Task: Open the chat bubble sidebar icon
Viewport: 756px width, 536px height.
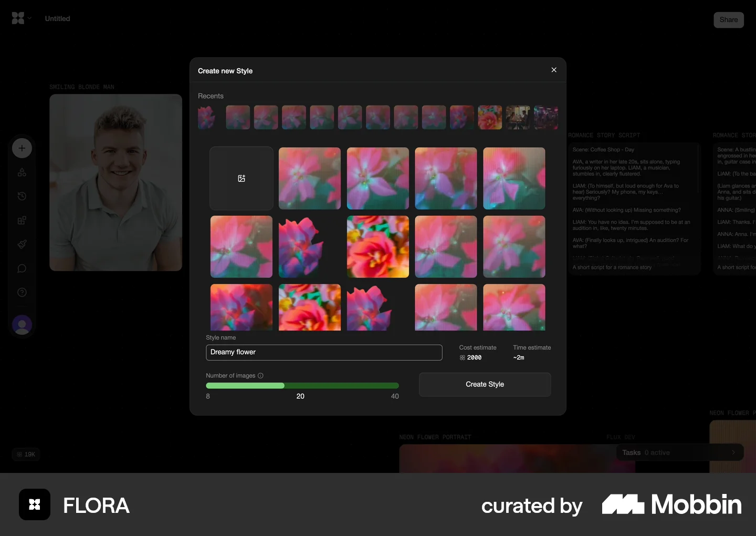Action: pos(22,269)
